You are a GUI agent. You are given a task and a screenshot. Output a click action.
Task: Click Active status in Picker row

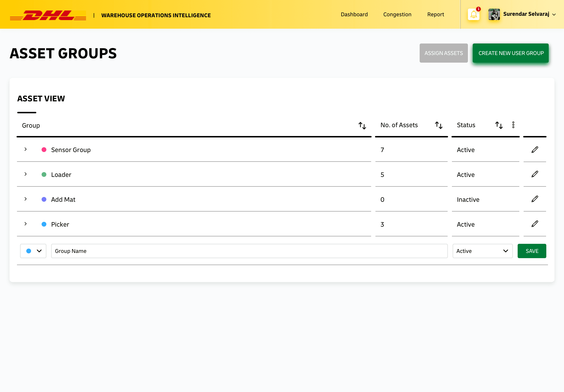pyautogui.click(x=466, y=224)
